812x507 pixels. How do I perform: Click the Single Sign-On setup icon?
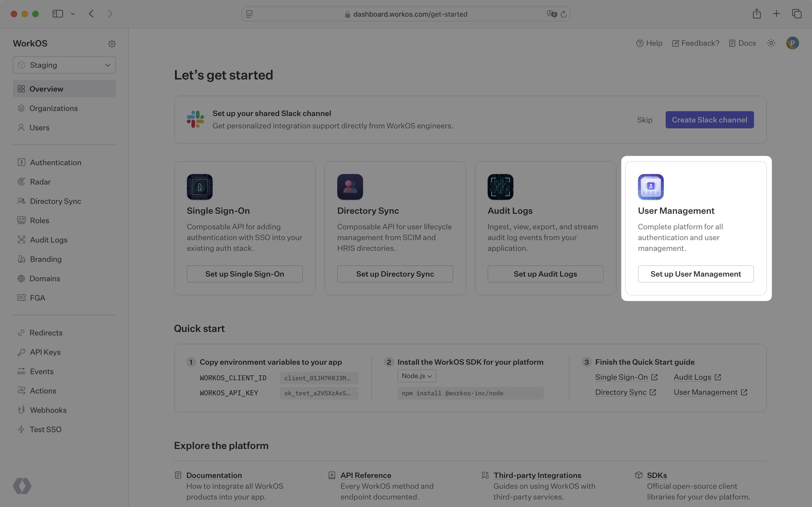coord(199,186)
